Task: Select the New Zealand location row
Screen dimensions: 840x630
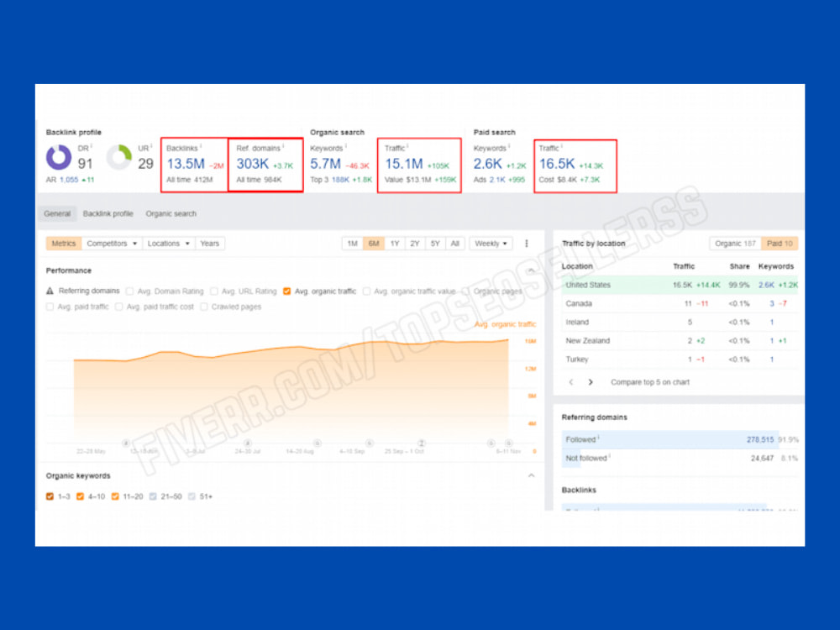Action: [x=680, y=341]
